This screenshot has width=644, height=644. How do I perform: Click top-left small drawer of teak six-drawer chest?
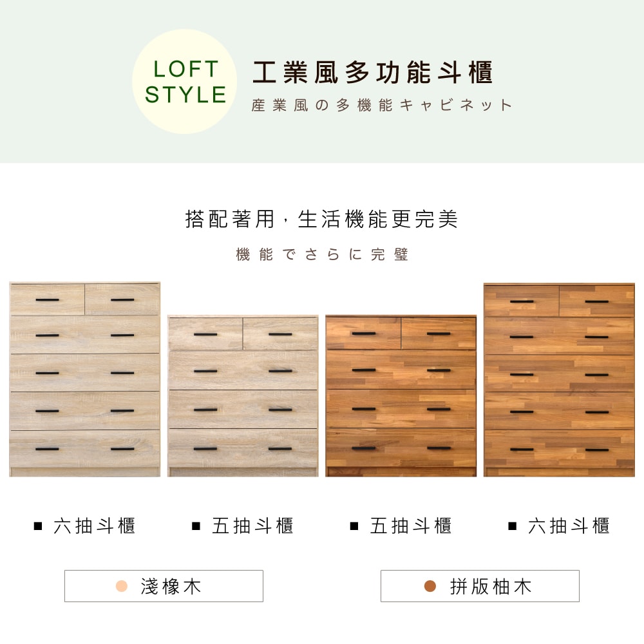pos(522,301)
